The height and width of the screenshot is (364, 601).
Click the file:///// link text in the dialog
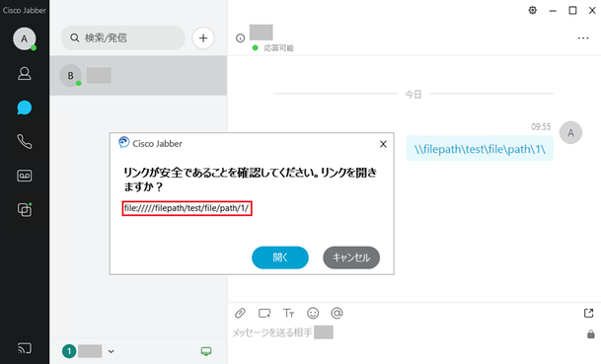tap(187, 208)
